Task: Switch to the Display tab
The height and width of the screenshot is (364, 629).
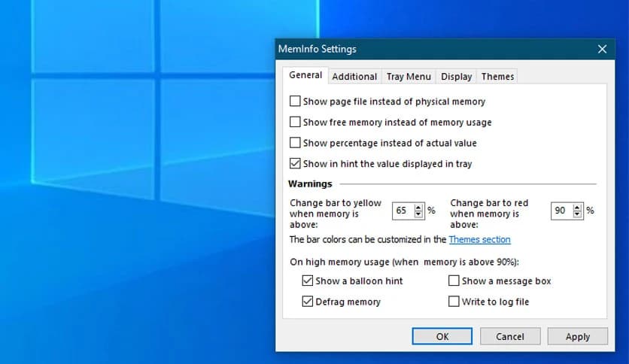Action: (x=456, y=77)
